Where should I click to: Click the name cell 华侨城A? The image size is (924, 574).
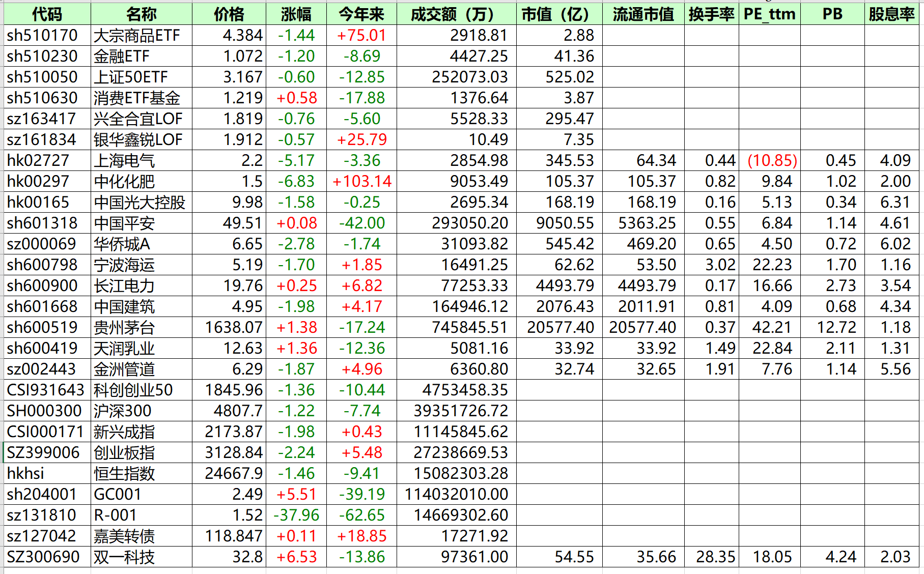(142, 244)
